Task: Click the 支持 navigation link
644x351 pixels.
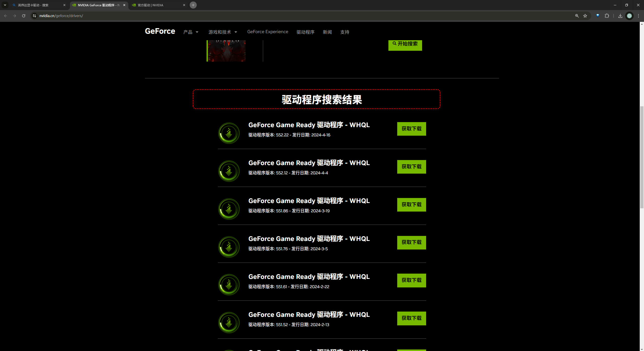Action: tap(344, 32)
